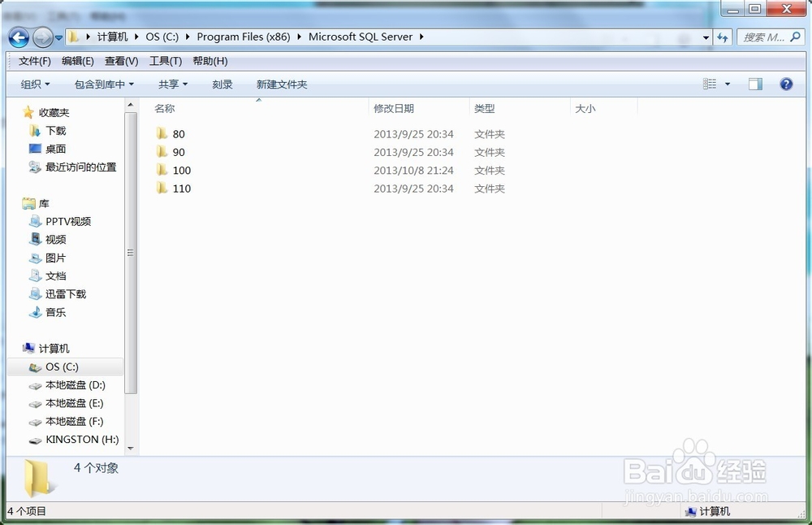Select the 计算机 breadcrumb in the address bar
This screenshot has height=525, width=812.
(112, 37)
